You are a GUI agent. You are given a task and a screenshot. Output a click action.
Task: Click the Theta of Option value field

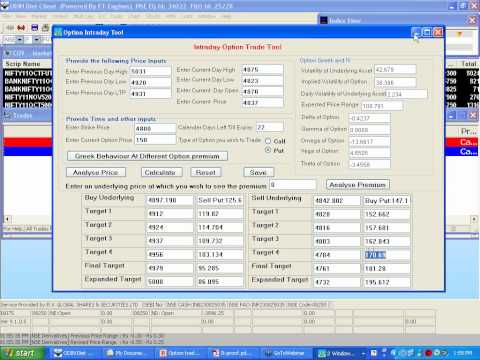(x=369, y=164)
